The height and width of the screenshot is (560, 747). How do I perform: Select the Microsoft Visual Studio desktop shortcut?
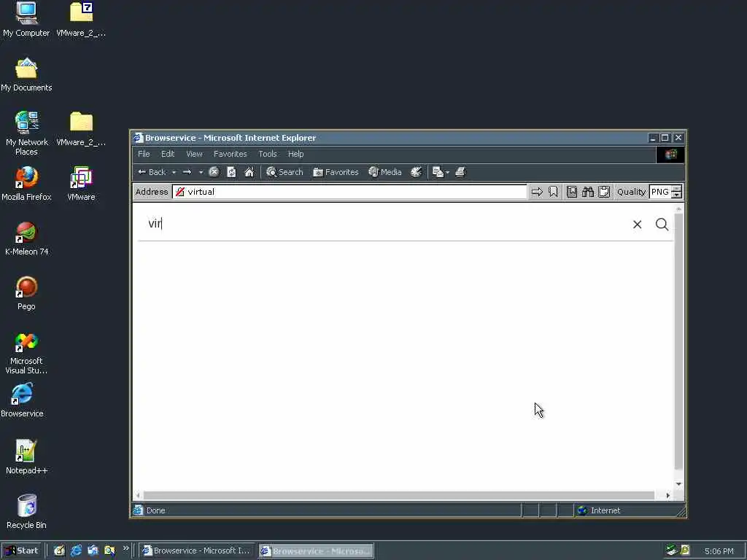tap(26, 354)
